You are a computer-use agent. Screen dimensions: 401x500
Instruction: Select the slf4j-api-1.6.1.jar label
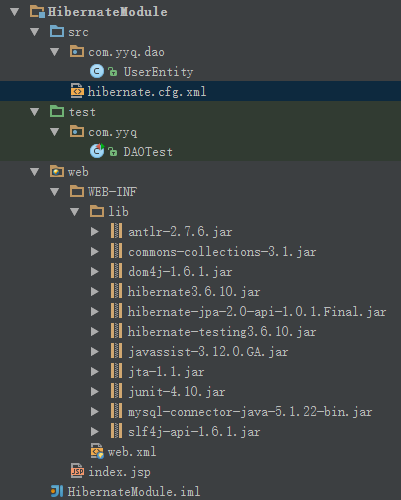point(194,432)
